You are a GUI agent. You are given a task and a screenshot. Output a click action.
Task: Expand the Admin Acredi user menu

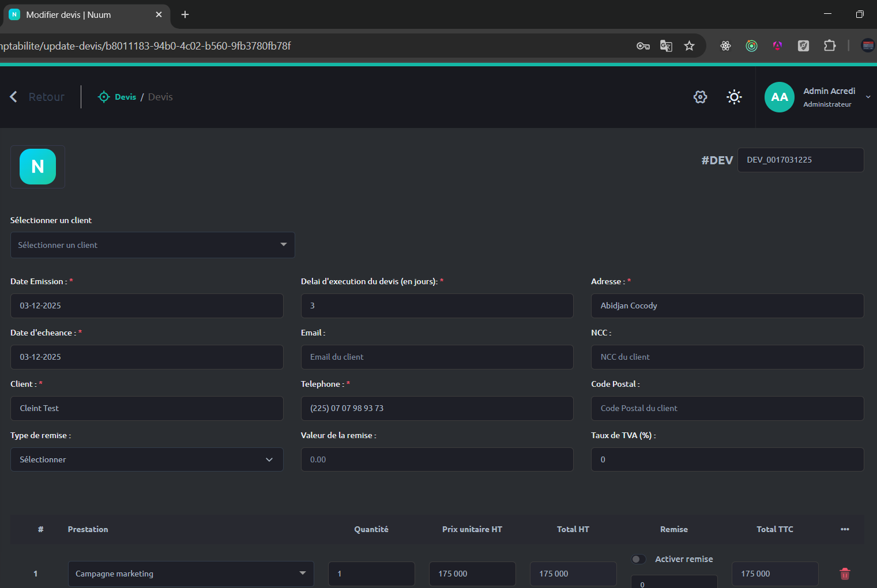coord(868,97)
